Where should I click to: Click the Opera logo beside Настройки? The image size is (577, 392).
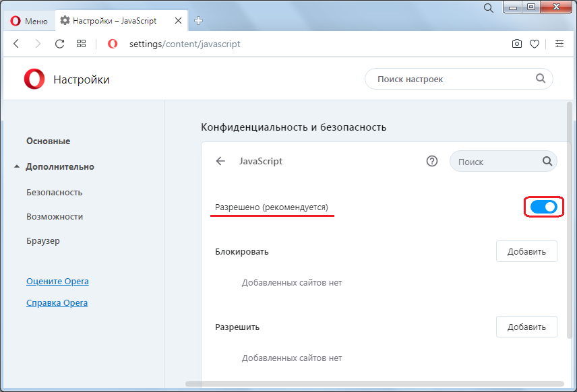pyautogui.click(x=34, y=79)
